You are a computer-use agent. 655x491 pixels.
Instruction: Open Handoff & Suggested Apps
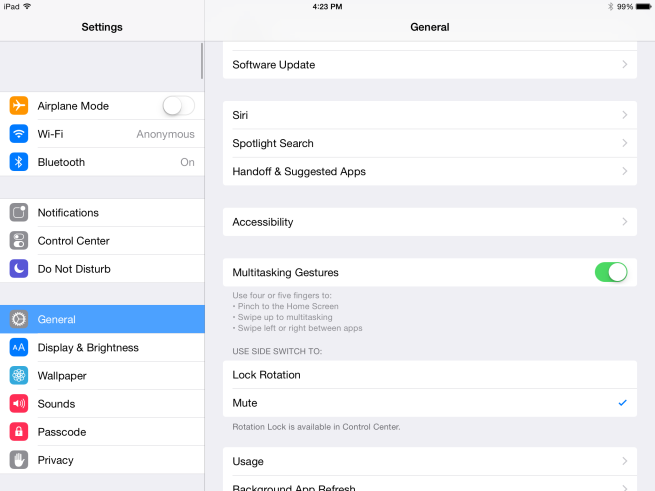coord(429,172)
